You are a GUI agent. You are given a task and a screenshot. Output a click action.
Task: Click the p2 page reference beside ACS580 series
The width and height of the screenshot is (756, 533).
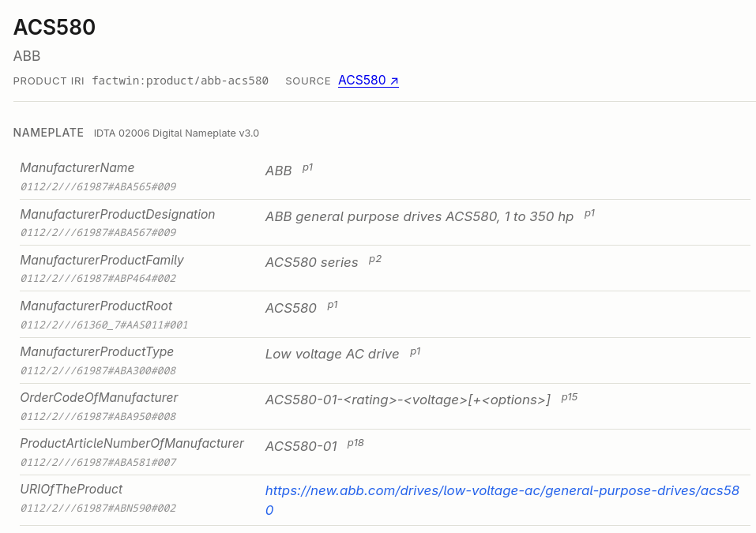(375, 259)
